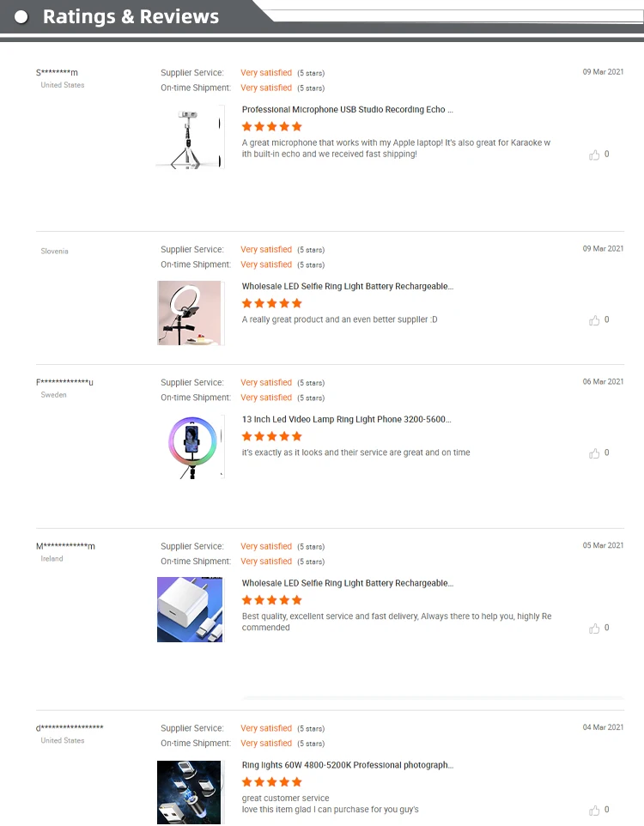Click the Ratings & Reviews header

click(x=131, y=17)
